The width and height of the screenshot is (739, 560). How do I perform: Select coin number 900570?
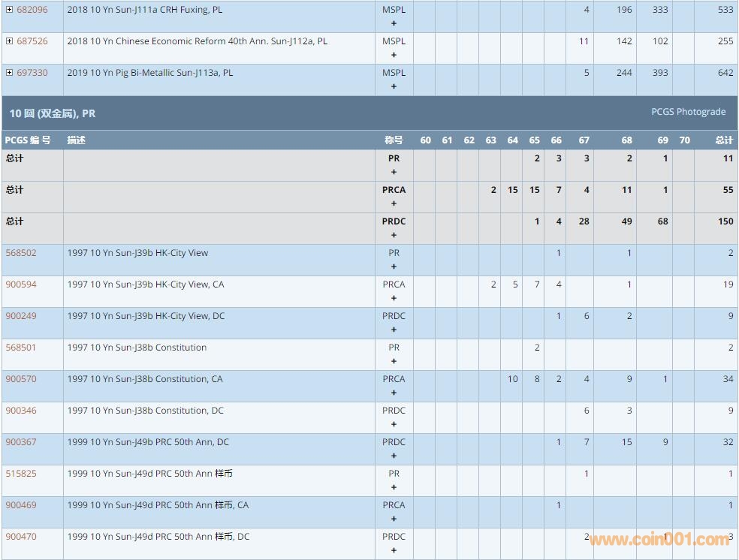point(21,379)
